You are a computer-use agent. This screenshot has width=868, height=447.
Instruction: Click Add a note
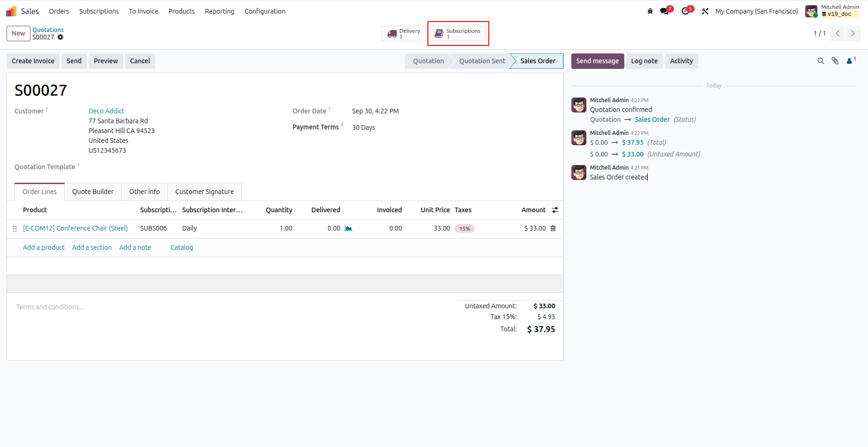pos(135,247)
